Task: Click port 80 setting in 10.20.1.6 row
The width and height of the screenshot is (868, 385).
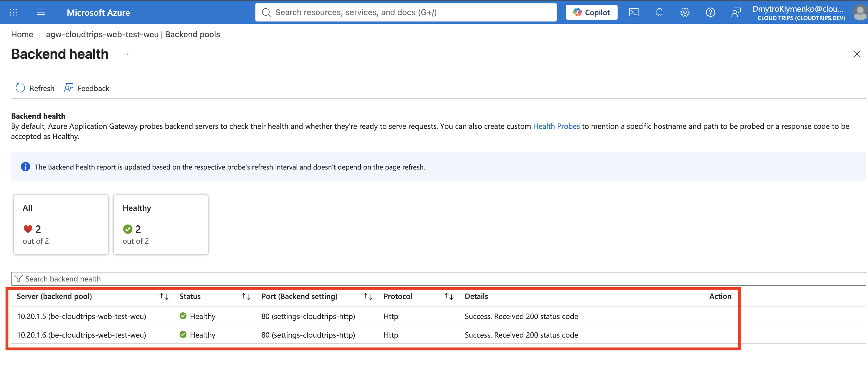Action: click(308, 335)
